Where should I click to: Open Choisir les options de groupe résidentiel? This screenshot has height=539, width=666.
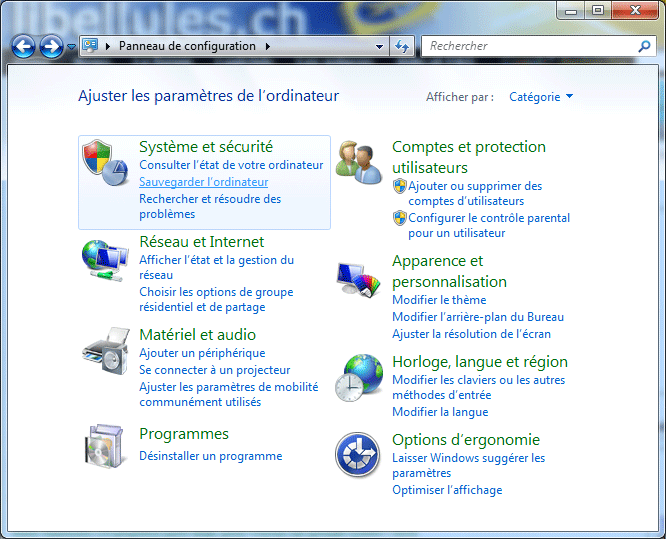point(216,299)
